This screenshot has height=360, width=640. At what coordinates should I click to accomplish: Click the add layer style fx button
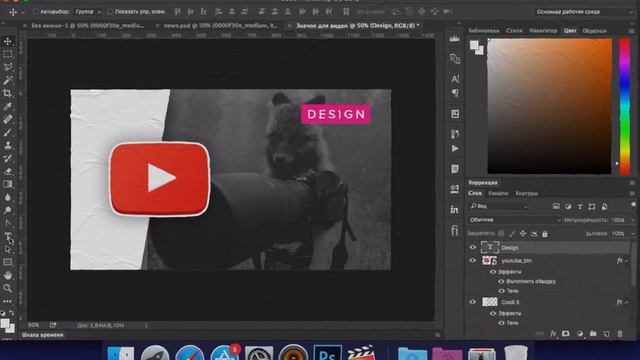coord(553,333)
